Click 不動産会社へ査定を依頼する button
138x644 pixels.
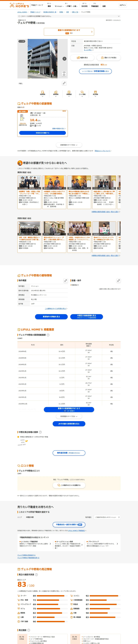coord(69,525)
